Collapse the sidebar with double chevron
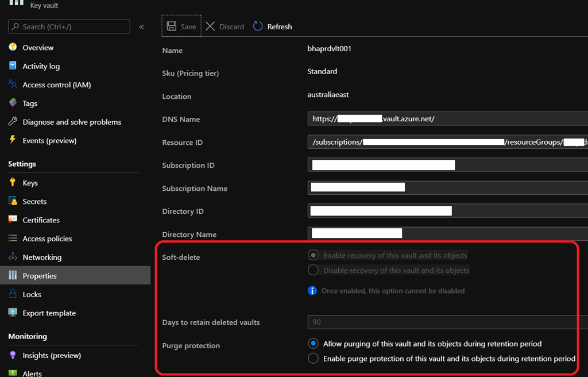 (x=141, y=27)
